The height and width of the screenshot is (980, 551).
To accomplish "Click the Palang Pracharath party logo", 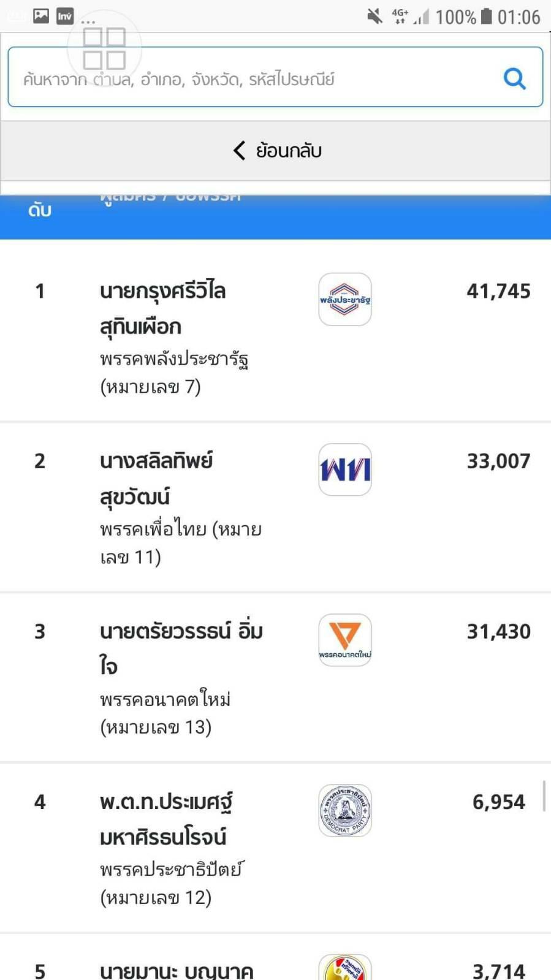I will pos(345,299).
